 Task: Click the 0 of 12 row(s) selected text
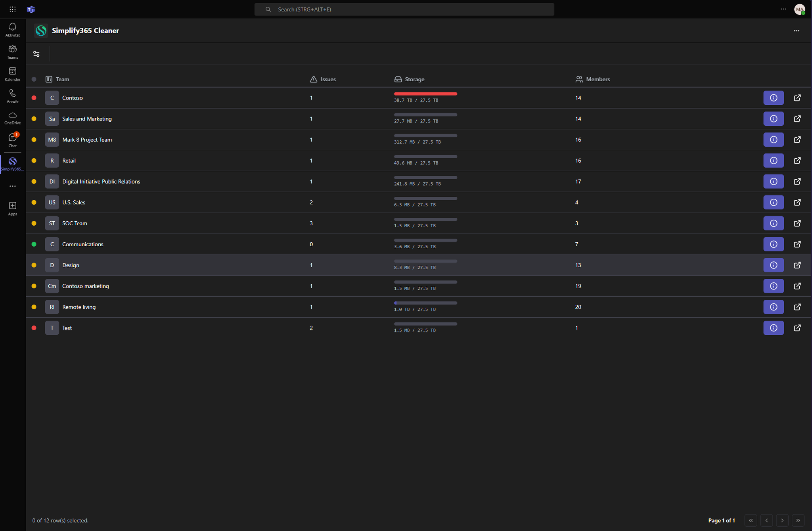point(60,520)
